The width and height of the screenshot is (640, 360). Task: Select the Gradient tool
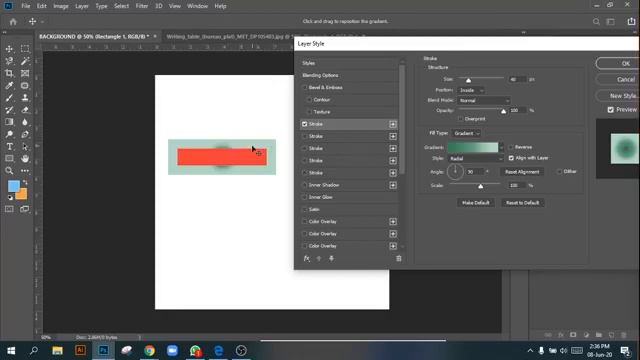pos(9,122)
